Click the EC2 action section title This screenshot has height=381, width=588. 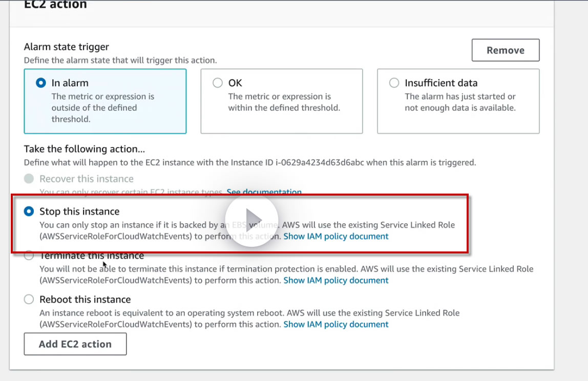pyautogui.click(x=55, y=5)
